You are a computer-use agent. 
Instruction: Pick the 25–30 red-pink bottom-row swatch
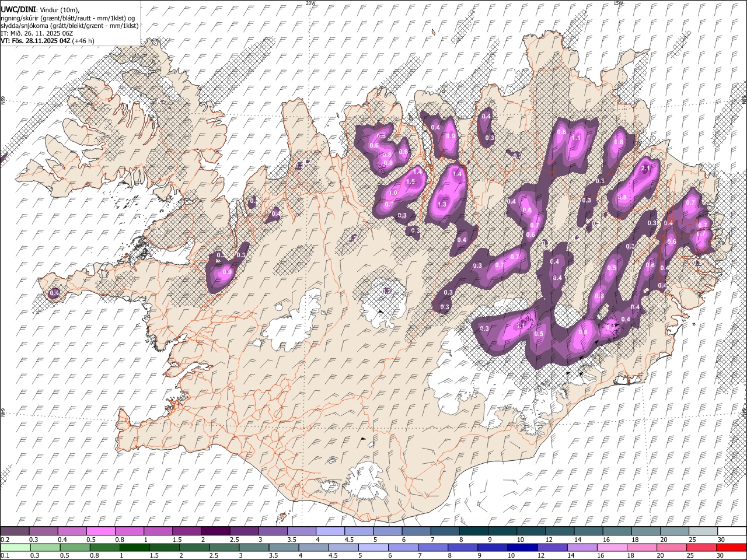[x=701, y=547]
